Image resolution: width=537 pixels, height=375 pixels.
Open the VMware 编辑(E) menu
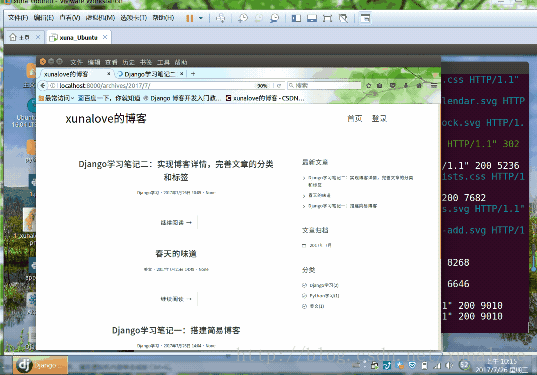[43, 18]
